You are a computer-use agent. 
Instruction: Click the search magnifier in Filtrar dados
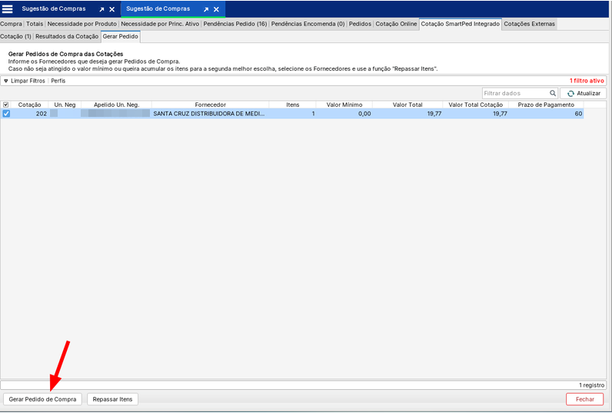point(552,93)
